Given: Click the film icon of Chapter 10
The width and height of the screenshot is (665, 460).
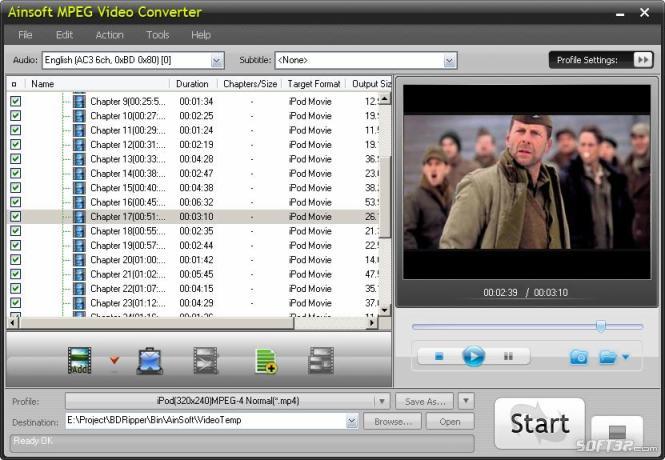Looking at the screenshot, I should [x=79, y=116].
